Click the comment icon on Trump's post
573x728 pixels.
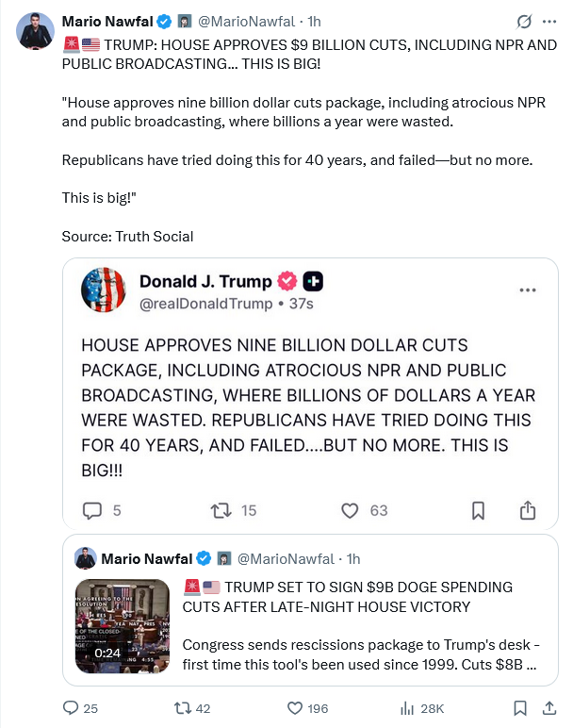point(92,510)
